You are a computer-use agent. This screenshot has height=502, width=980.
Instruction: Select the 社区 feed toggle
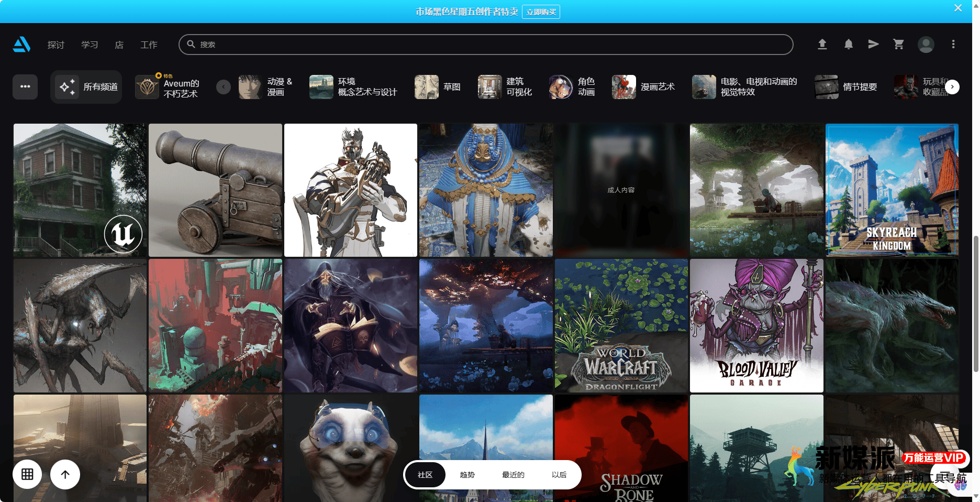[425, 475]
